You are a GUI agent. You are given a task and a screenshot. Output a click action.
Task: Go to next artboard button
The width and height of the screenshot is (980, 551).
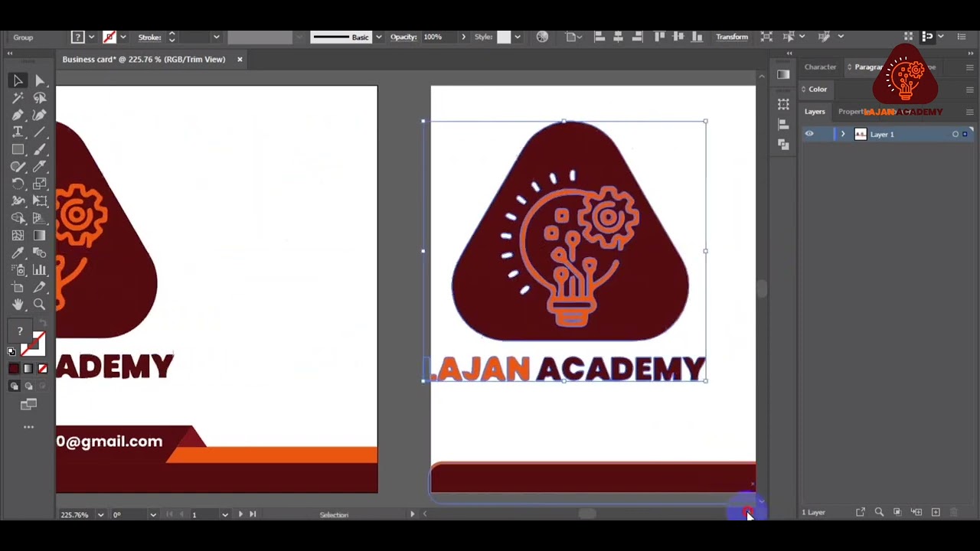pos(240,514)
